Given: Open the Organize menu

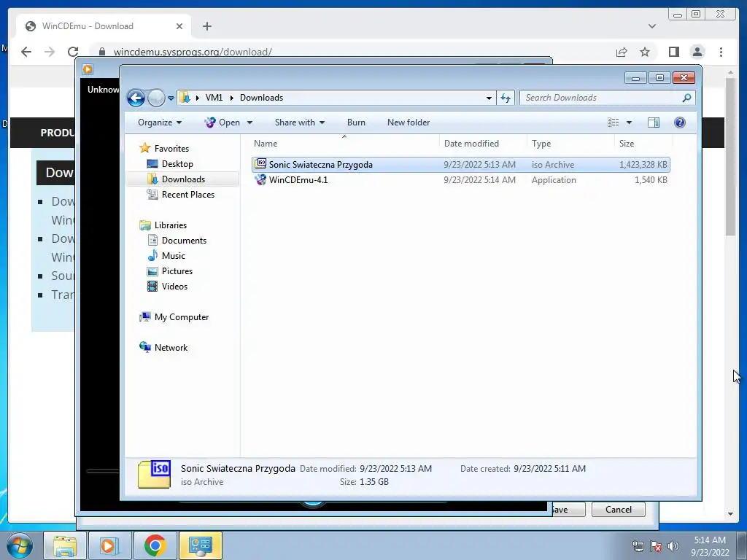Looking at the screenshot, I should tap(160, 122).
